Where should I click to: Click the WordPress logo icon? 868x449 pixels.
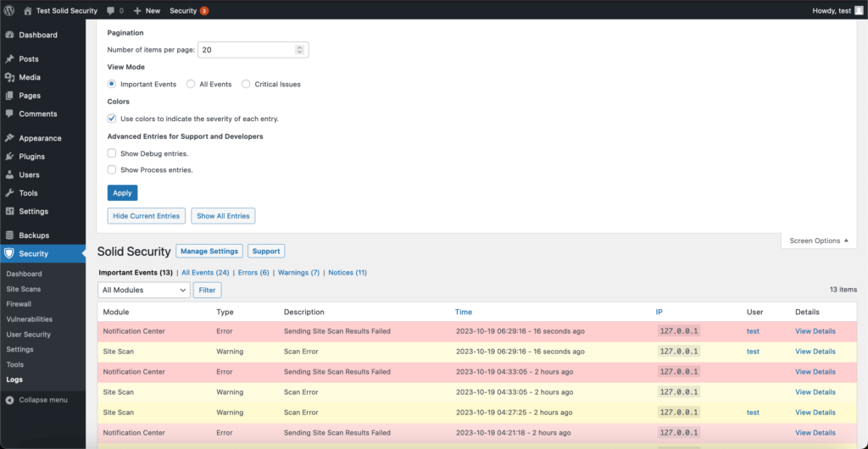(9, 11)
